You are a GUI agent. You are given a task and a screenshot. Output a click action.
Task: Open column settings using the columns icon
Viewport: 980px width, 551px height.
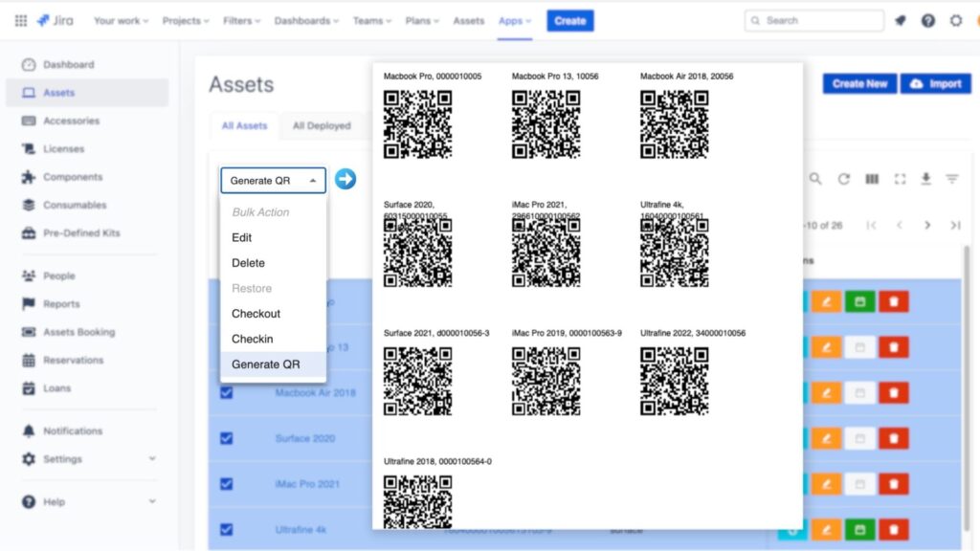[872, 179]
